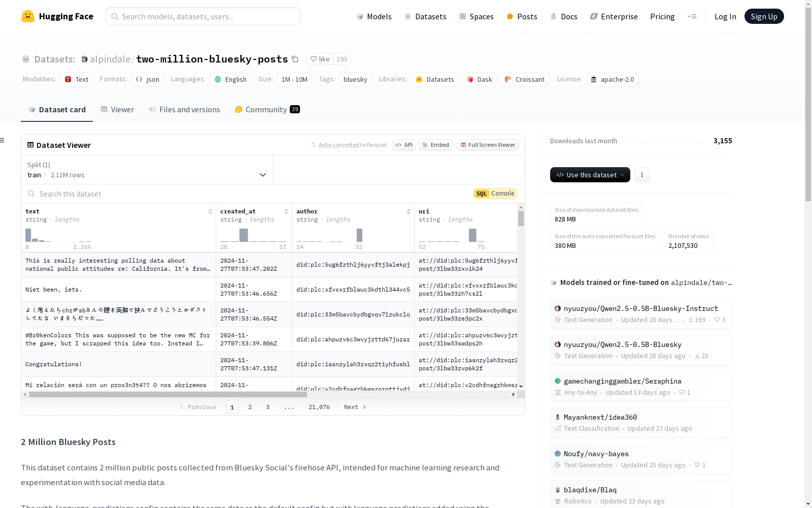Open the Files and versions tab
Image resolution: width=812 pixels, height=508 pixels.
(x=184, y=110)
